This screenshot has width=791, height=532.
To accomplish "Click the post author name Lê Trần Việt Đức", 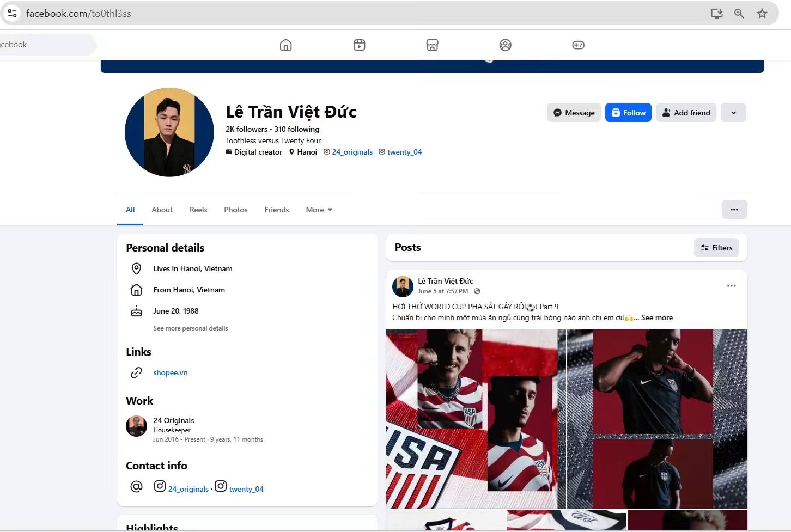I will click(446, 282).
